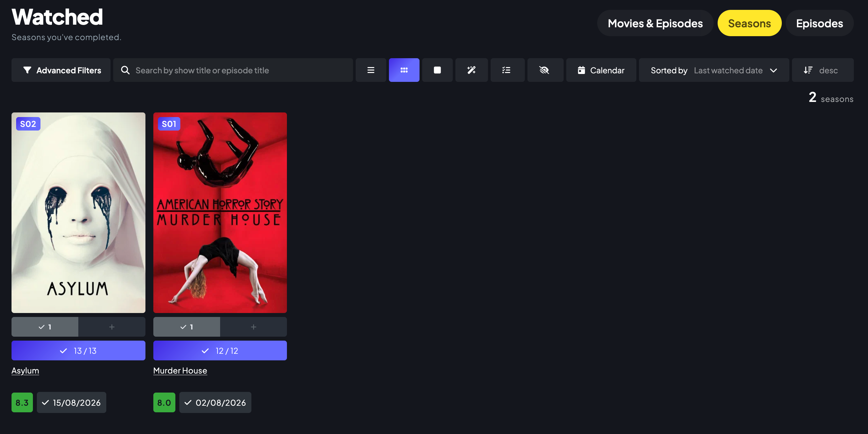The height and width of the screenshot is (434, 868).
Task: Toggle the desc sort order
Action: 823,70
